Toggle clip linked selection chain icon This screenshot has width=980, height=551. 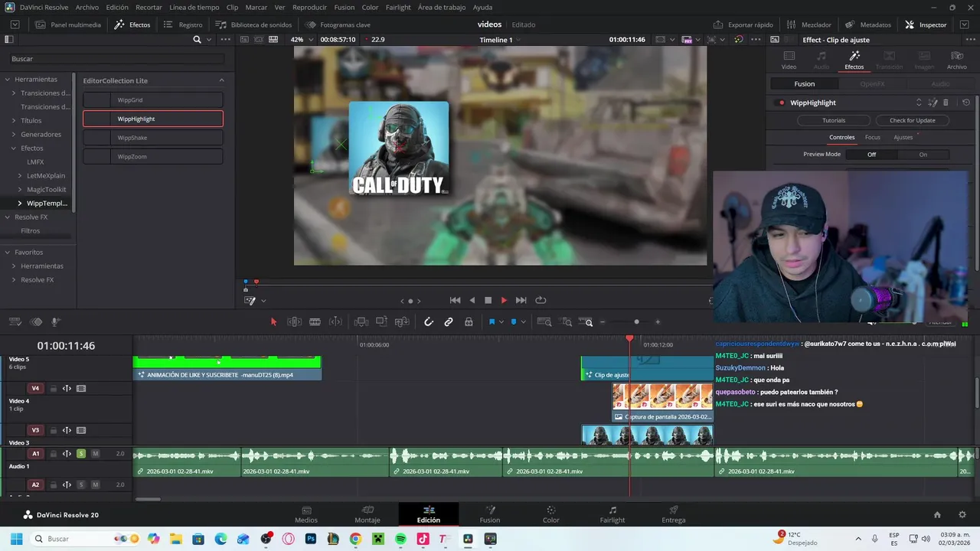(x=449, y=322)
